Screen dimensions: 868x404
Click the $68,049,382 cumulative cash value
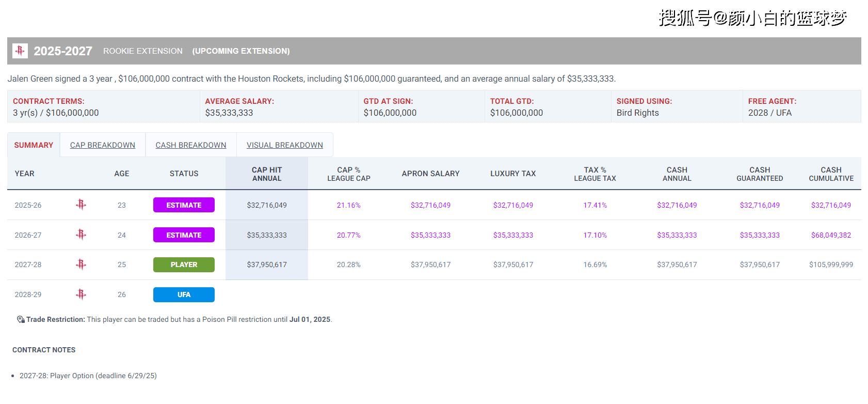831,235
